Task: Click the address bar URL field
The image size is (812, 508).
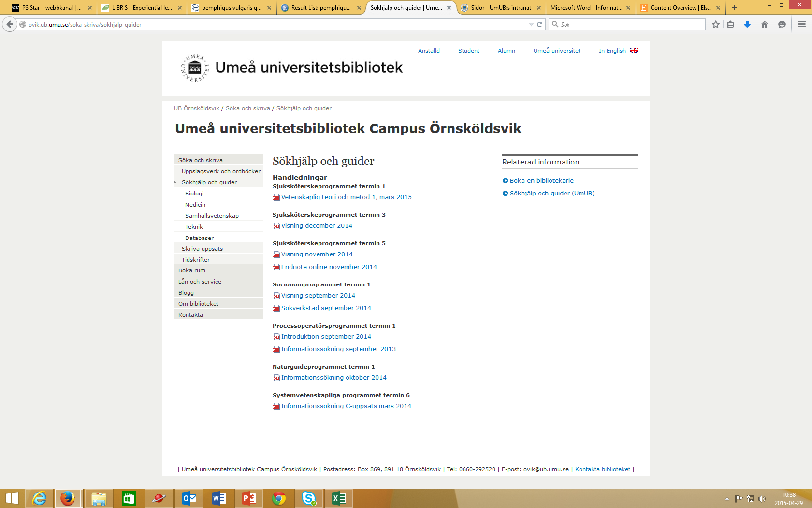Action: pyautogui.click(x=275, y=24)
